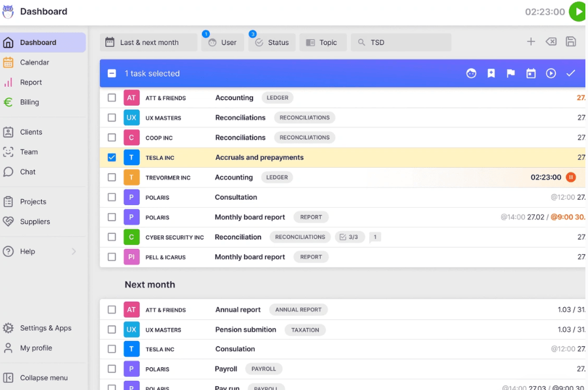Check the Polaris Monthly board report task

tap(112, 217)
